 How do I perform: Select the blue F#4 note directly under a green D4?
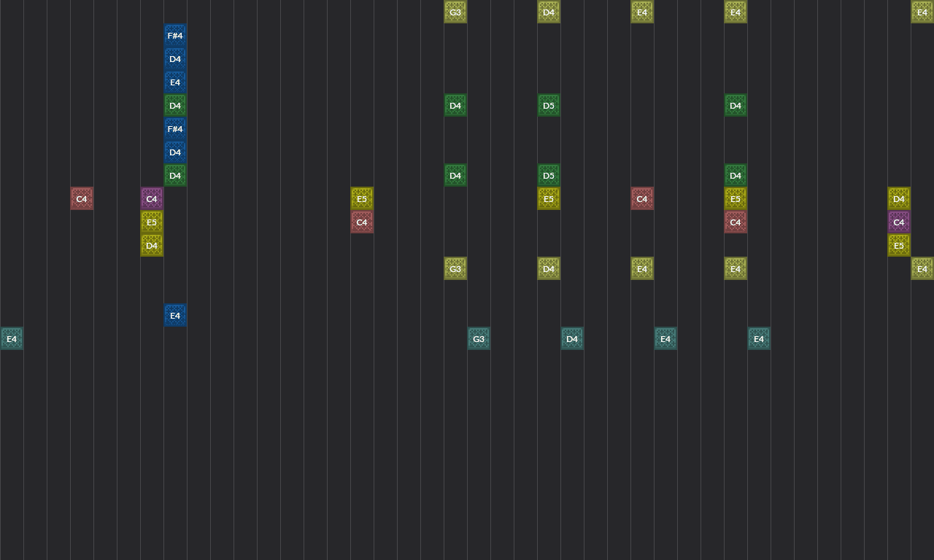tap(175, 128)
